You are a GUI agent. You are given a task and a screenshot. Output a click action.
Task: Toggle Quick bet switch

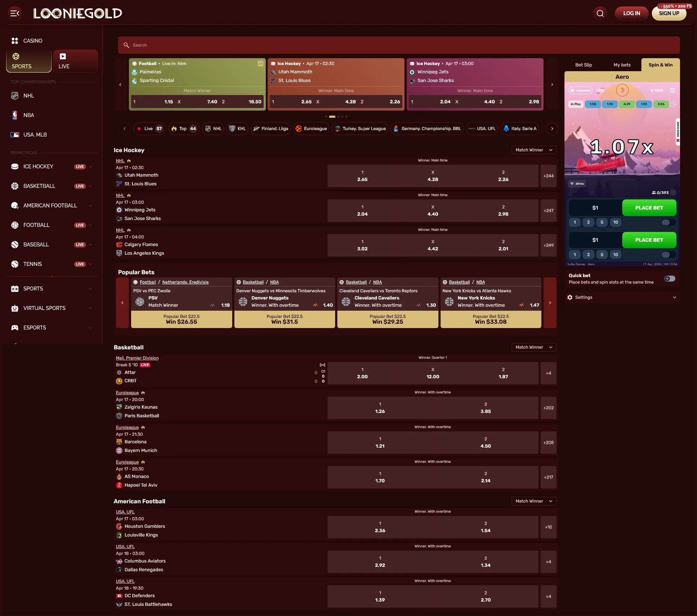[670, 279]
